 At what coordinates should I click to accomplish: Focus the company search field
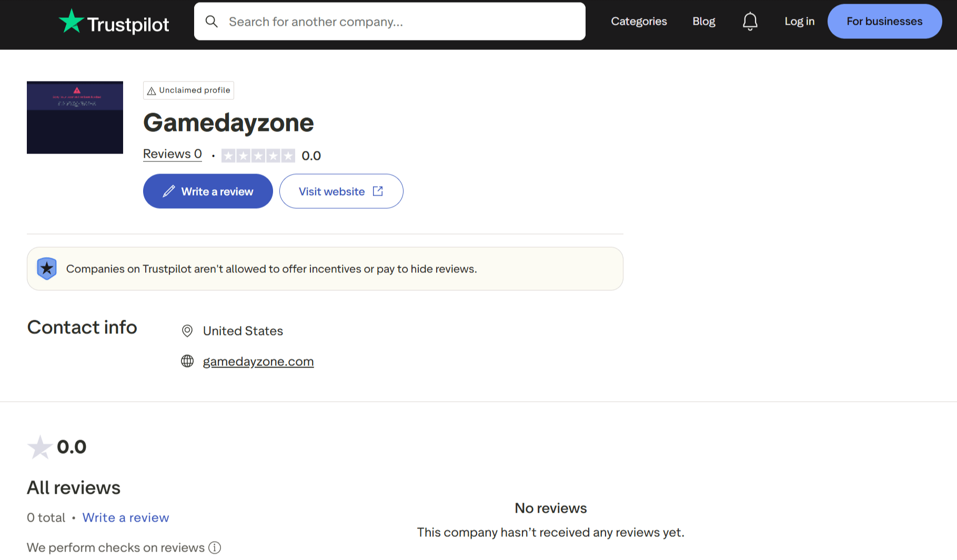[400, 22]
